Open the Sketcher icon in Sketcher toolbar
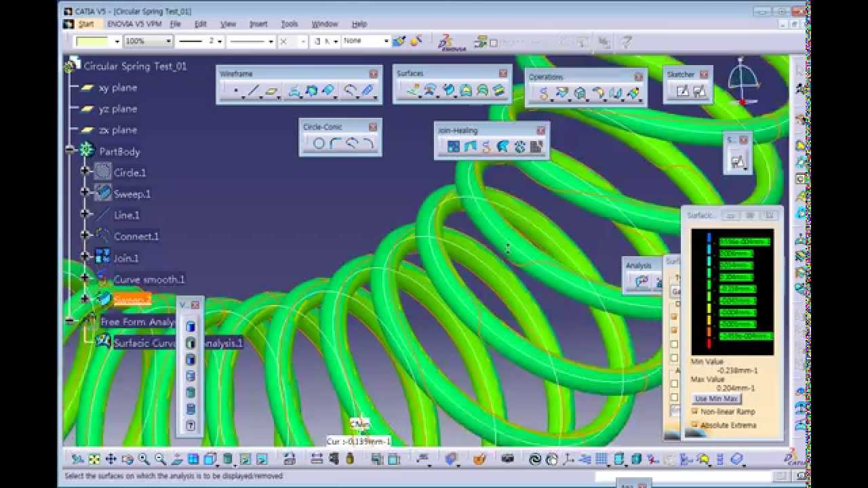 coord(683,91)
